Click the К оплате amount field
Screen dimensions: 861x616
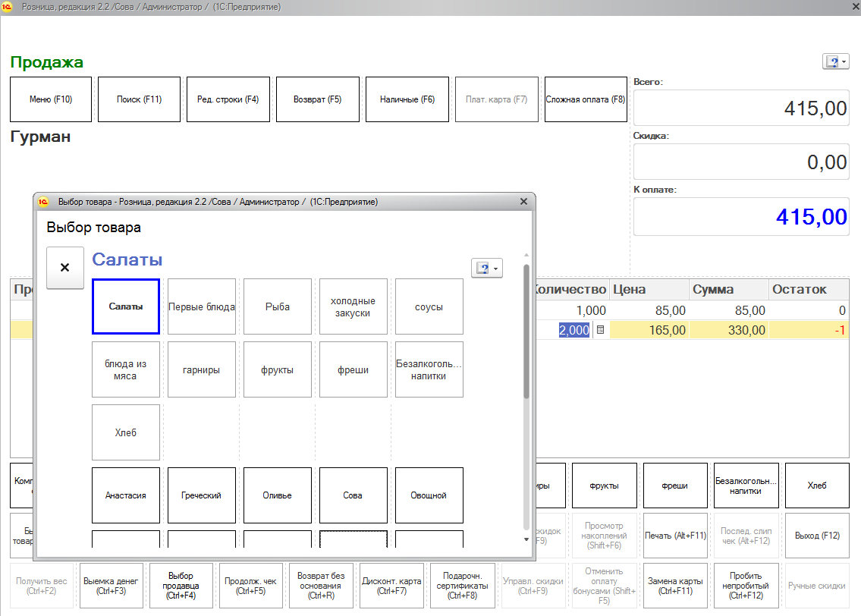(x=741, y=216)
